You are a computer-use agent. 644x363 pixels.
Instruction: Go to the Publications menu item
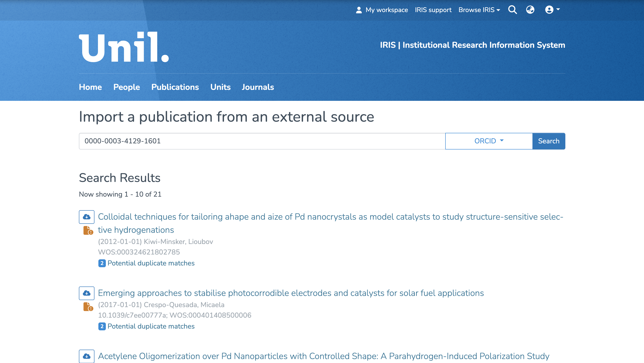coord(175,87)
